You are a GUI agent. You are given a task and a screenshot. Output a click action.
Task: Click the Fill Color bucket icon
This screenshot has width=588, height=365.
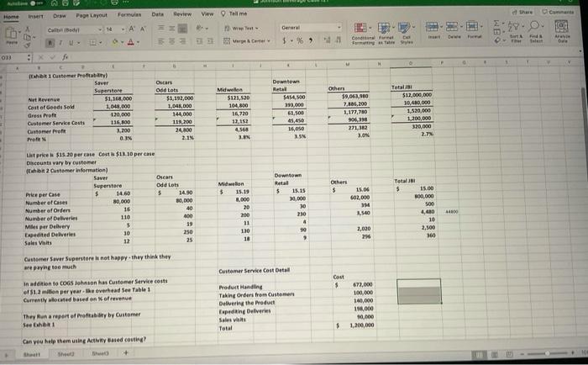click(x=115, y=42)
